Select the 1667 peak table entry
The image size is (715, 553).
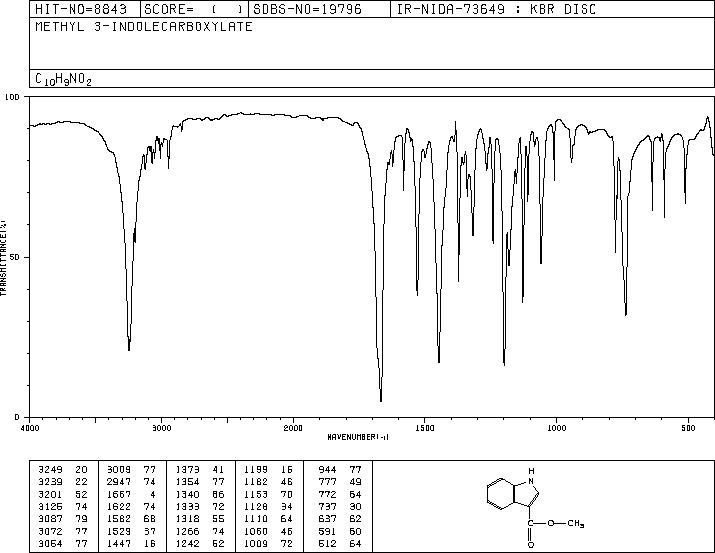tap(132, 495)
